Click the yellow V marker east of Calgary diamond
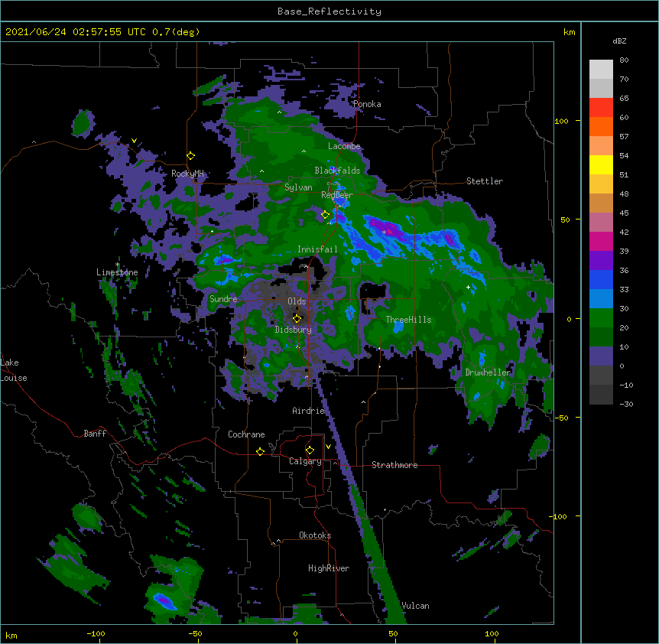The image size is (659, 644). tap(328, 447)
